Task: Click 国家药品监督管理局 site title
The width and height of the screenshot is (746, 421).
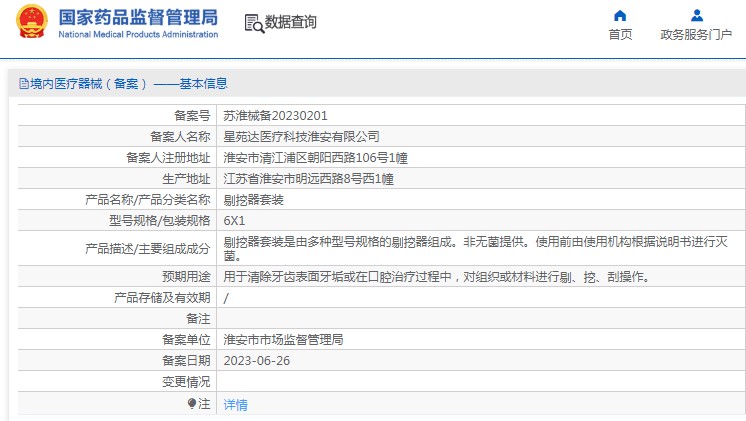Action: [x=138, y=18]
